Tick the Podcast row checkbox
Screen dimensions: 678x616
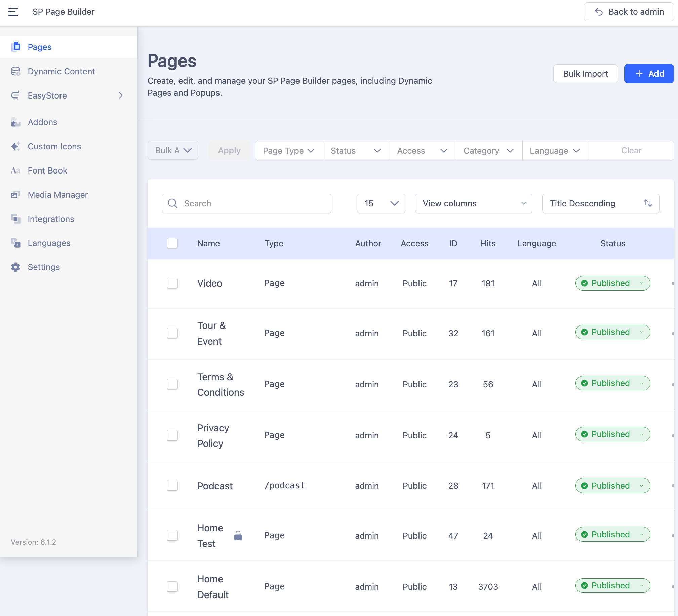(x=172, y=486)
